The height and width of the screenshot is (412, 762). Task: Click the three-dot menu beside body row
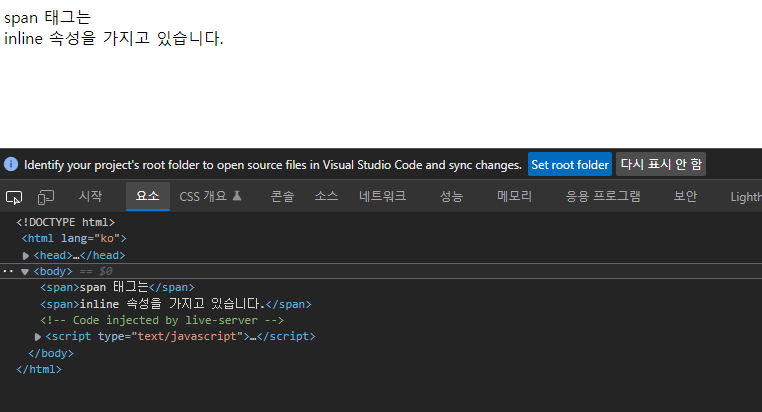(x=8, y=271)
